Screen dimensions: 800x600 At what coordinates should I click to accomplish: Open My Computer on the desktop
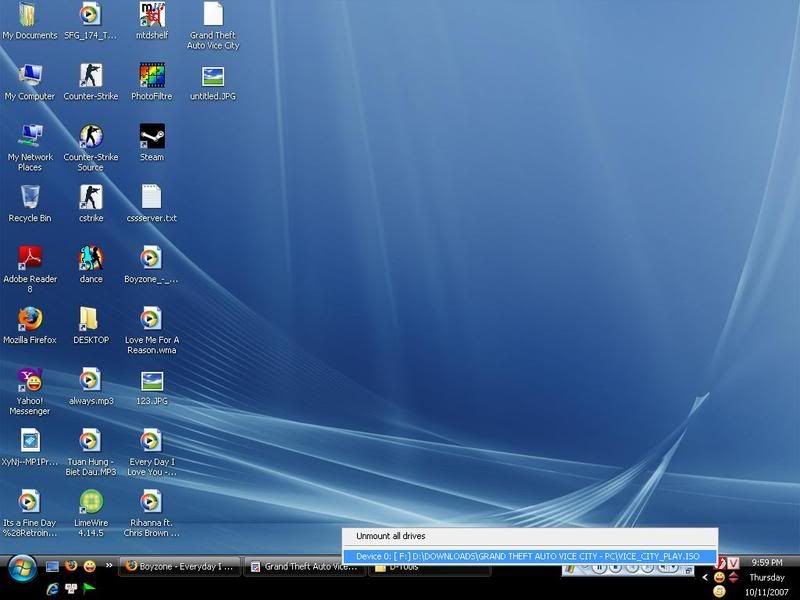[30, 82]
